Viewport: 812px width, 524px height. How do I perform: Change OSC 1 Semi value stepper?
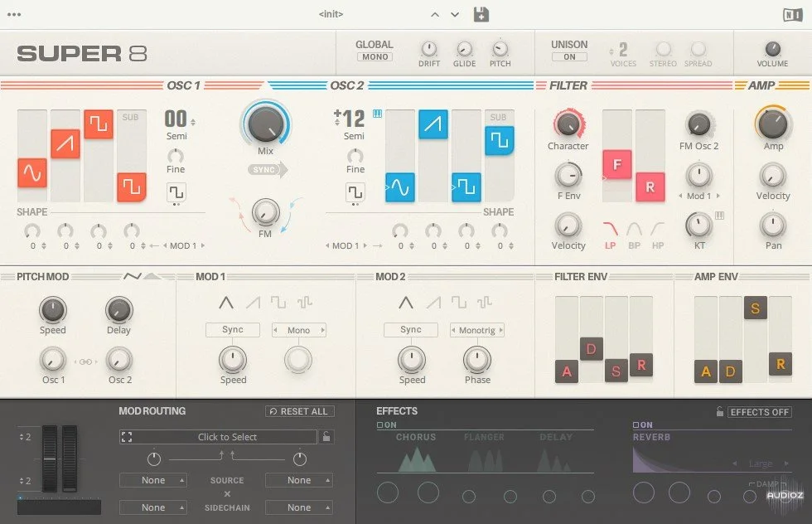click(193, 123)
